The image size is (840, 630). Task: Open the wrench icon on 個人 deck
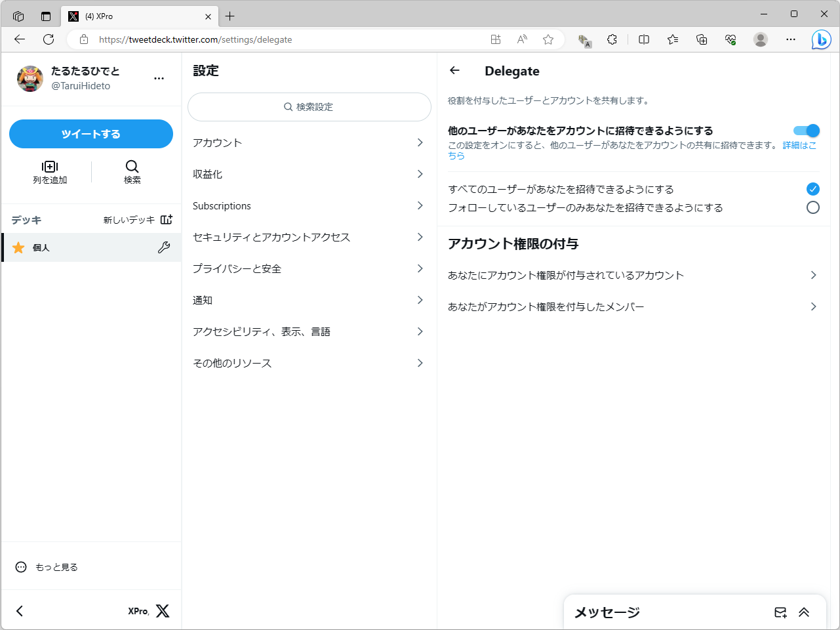165,247
